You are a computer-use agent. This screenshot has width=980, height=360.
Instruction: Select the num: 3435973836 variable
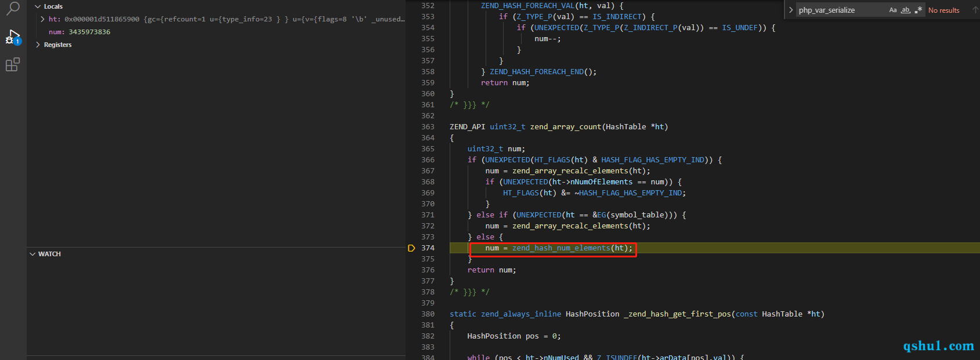pyautogui.click(x=79, y=32)
